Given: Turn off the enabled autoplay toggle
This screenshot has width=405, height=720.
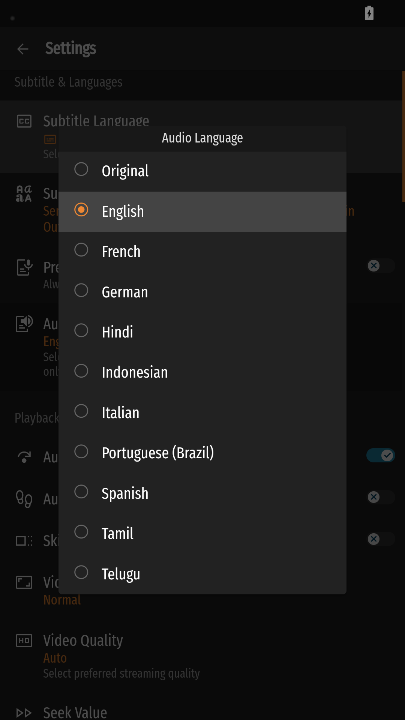Looking at the screenshot, I should click(x=381, y=456).
